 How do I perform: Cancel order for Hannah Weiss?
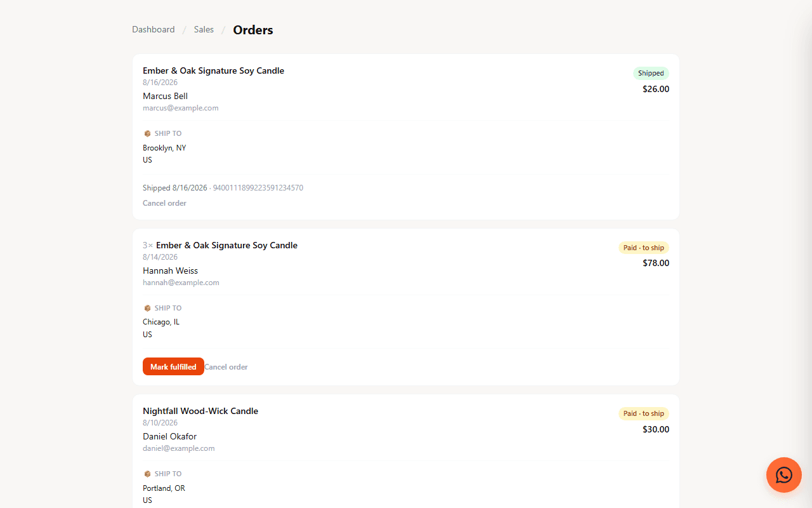pyautogui.click(x=226, y=367)
